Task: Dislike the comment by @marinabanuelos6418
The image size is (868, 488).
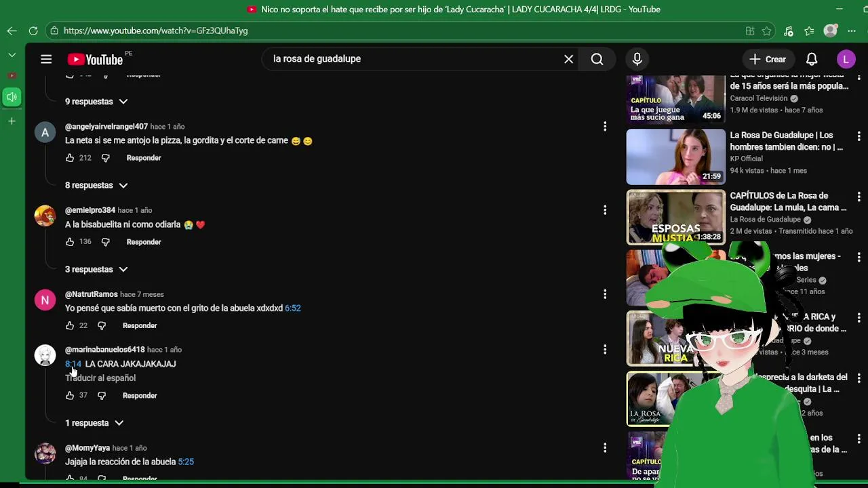Action: (101, 396)
